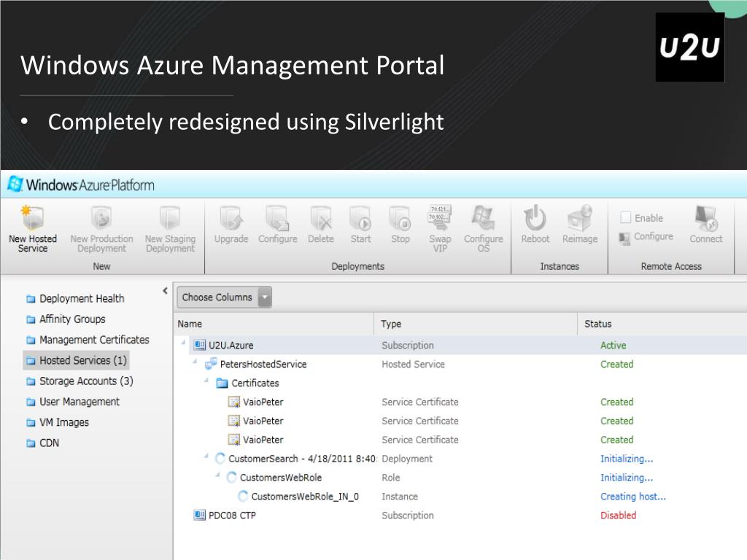Tick the Enable remote access checkbox
747x560 pixels.
click(625, 217)
